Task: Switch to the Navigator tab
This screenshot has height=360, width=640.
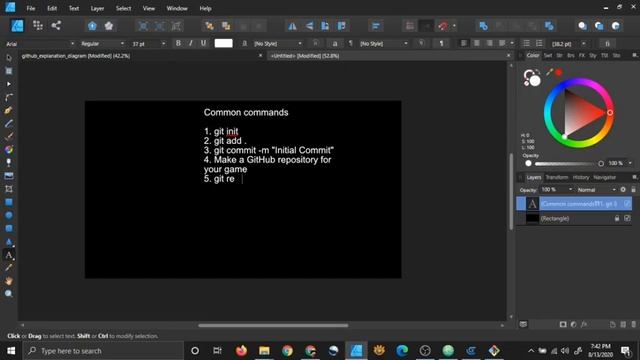Action: point(604,177)
